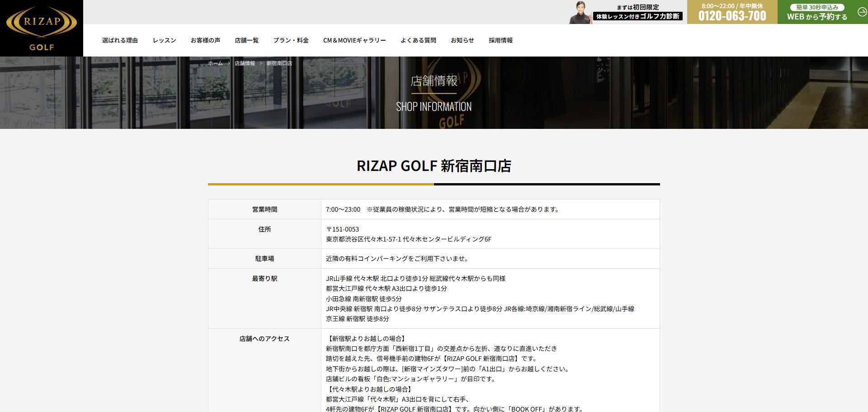Click the 店舗情報 breadcrumb link

pos(245,63)
